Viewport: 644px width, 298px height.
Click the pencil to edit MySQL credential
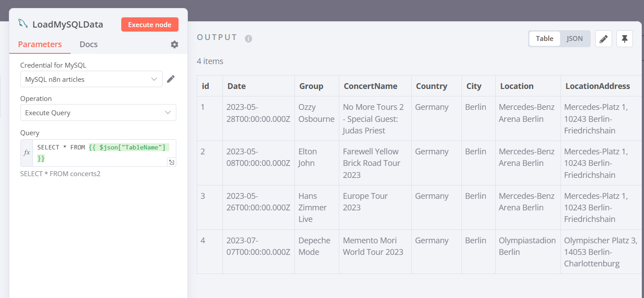pos(171,79)
